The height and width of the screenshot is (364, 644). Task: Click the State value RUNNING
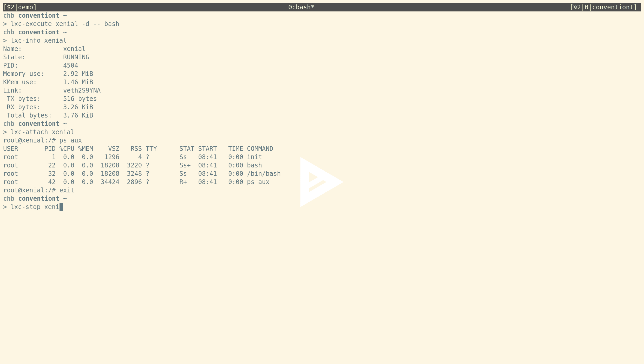coord(76,57)
